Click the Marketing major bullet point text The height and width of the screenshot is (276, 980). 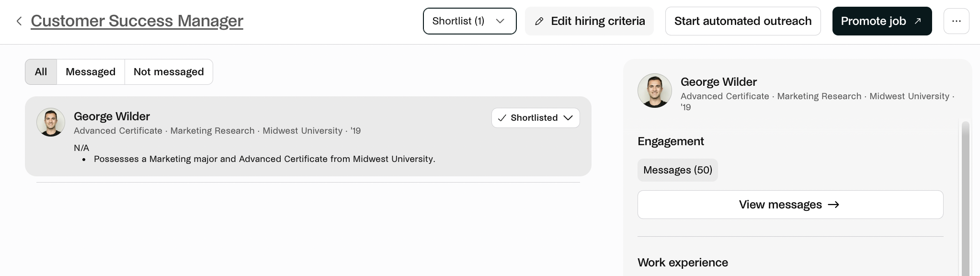(264, 159)
